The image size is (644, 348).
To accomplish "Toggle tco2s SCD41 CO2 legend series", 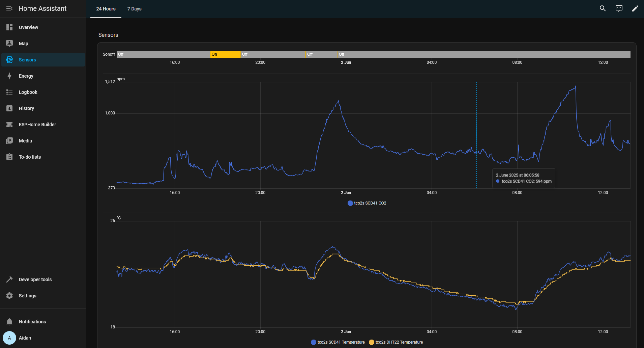I will click(367, 203).
